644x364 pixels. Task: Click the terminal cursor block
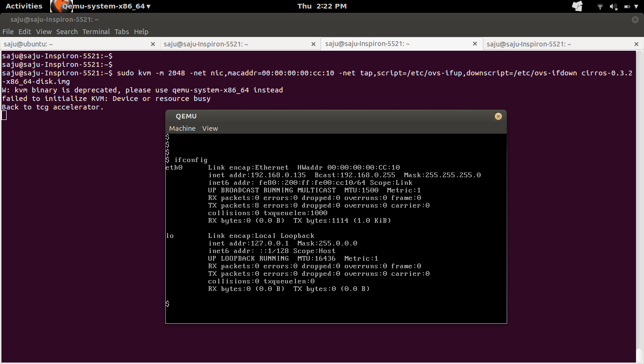pyautogui.click(x=4, y=115)
